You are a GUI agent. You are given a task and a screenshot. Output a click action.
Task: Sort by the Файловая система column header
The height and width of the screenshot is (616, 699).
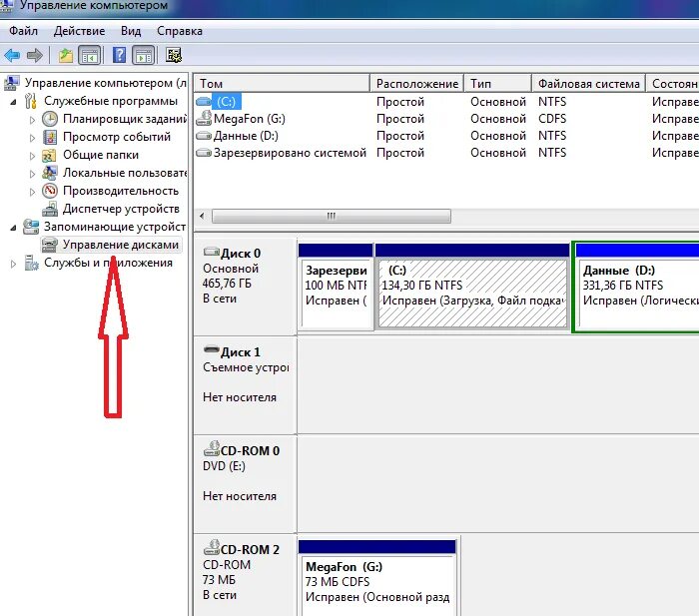tap(588, 83)
